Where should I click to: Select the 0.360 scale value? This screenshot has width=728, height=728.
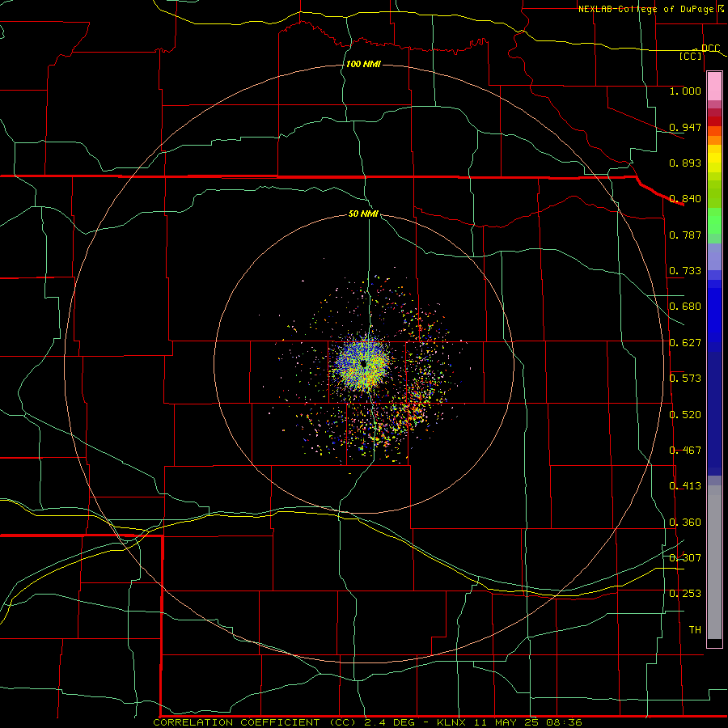(x=685, y=523)
